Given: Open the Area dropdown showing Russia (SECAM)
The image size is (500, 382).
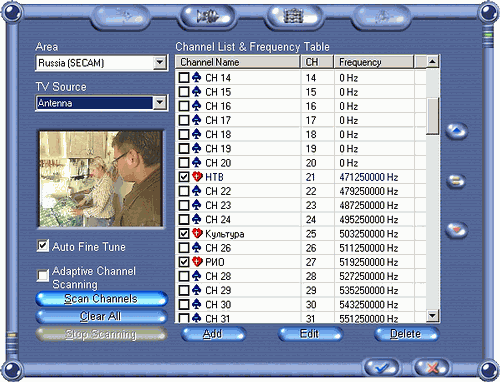Looking at the screenshot, I should click(102, 63).
